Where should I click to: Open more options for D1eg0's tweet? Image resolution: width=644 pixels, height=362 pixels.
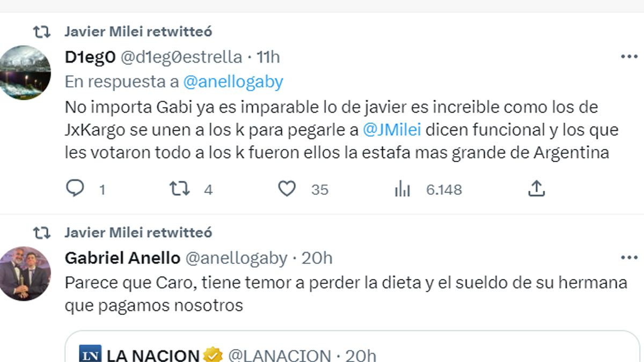628,57
